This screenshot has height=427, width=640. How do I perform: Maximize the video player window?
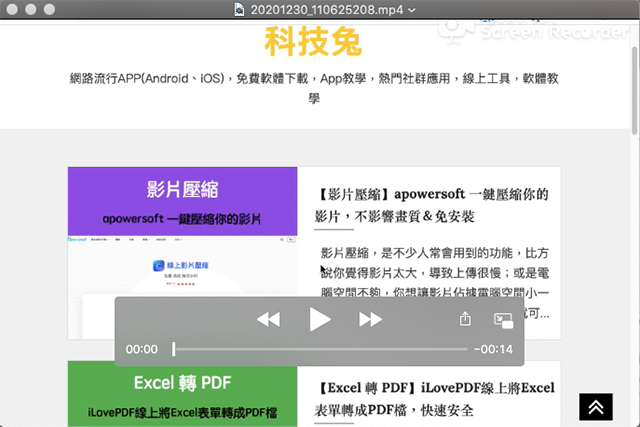click(49, 9)
